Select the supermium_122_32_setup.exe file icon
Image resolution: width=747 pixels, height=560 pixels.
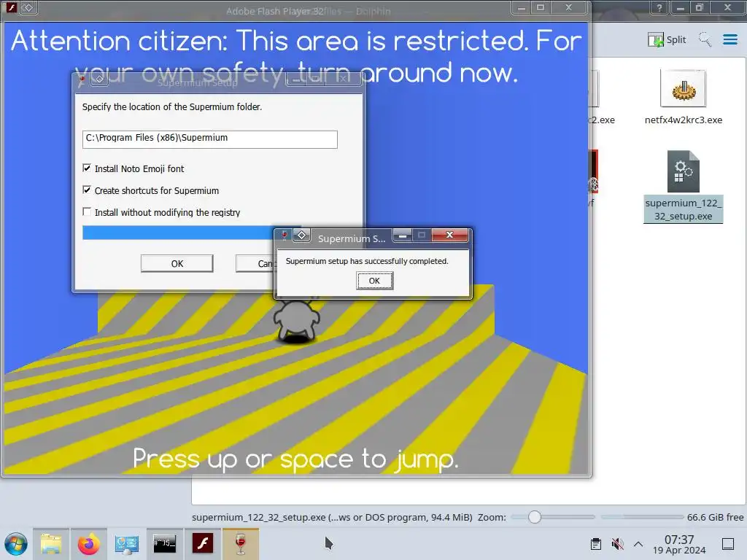coord(683,171)
